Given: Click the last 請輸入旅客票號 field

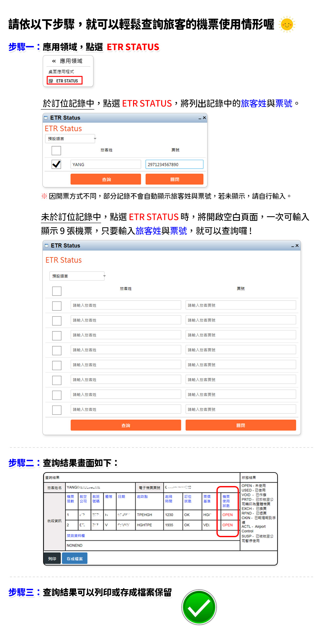Looking at the screenshot, I should click(x=241, y=409).
